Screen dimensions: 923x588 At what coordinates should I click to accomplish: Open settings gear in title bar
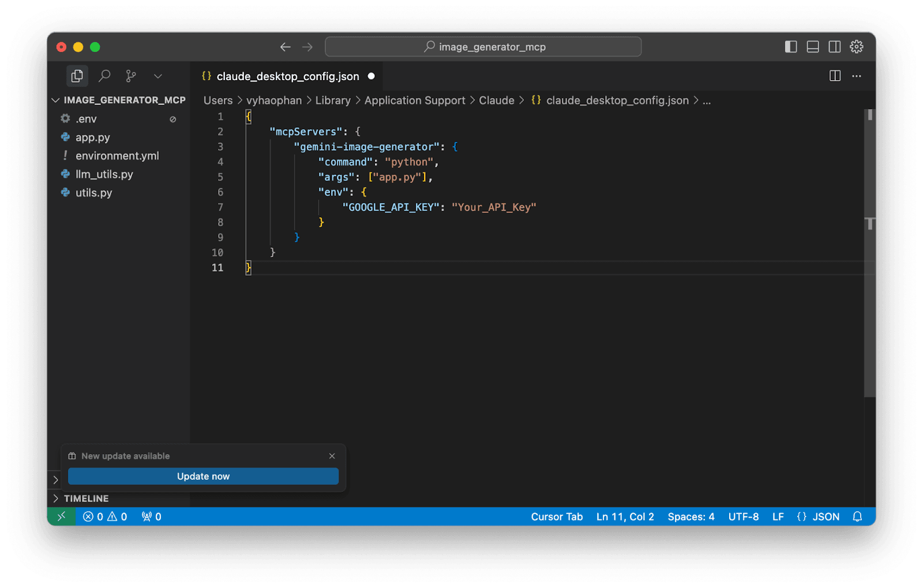pos(856,47)
